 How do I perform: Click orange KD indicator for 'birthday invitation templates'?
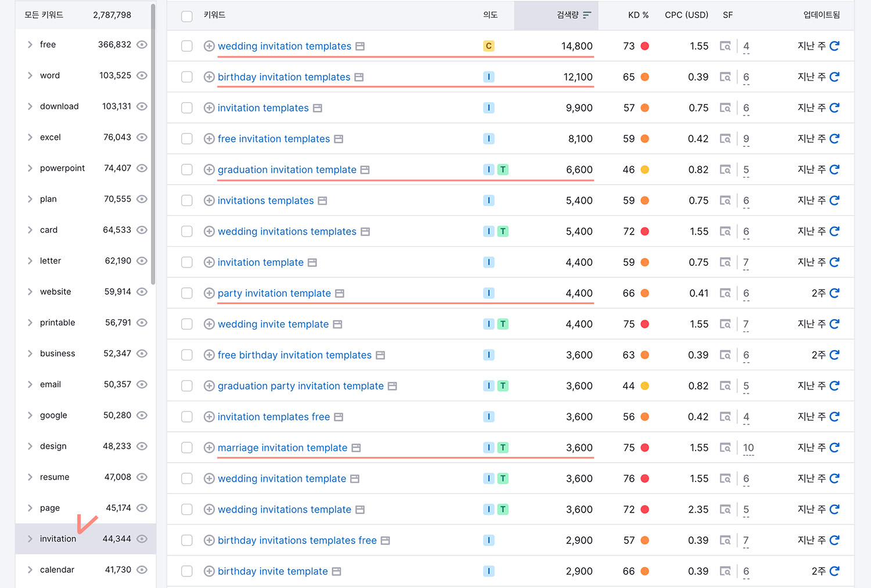pyautogui.click(x=645, y=77)
